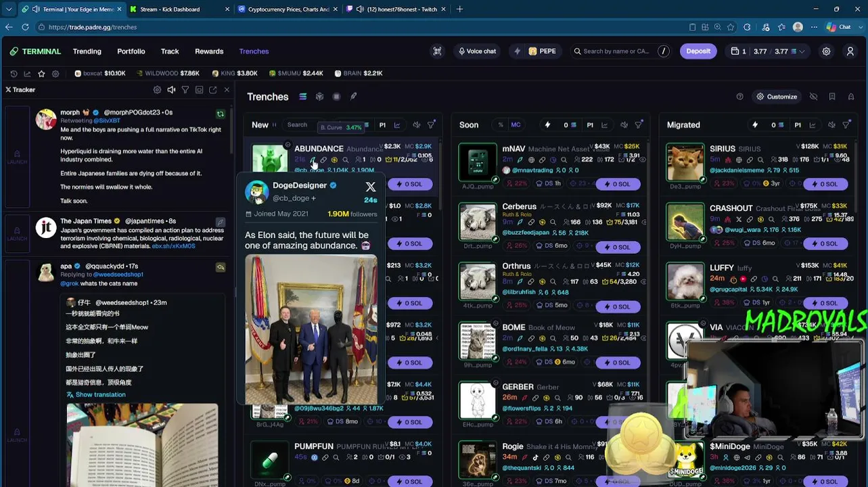Quick buy SIRIUS with 0 SOL

[x=825, y=184]
